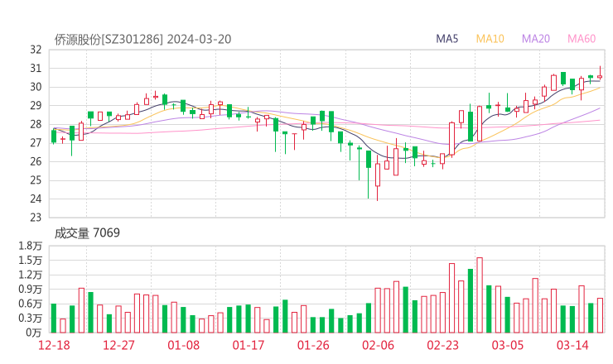Screen dimensions: 613x364
Task: Click the volume axis label 0.9万
Action: click(x=30, y=289)
